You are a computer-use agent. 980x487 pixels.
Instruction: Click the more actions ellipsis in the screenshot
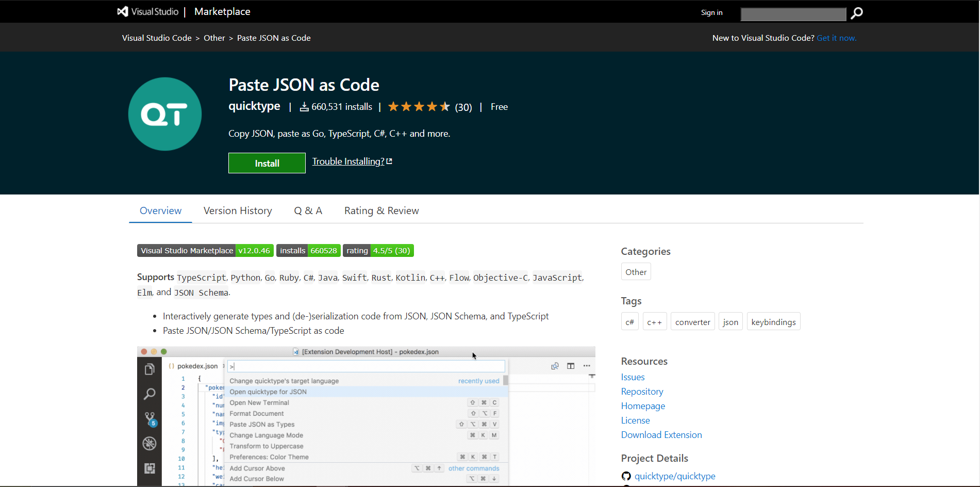pos(587,366)
